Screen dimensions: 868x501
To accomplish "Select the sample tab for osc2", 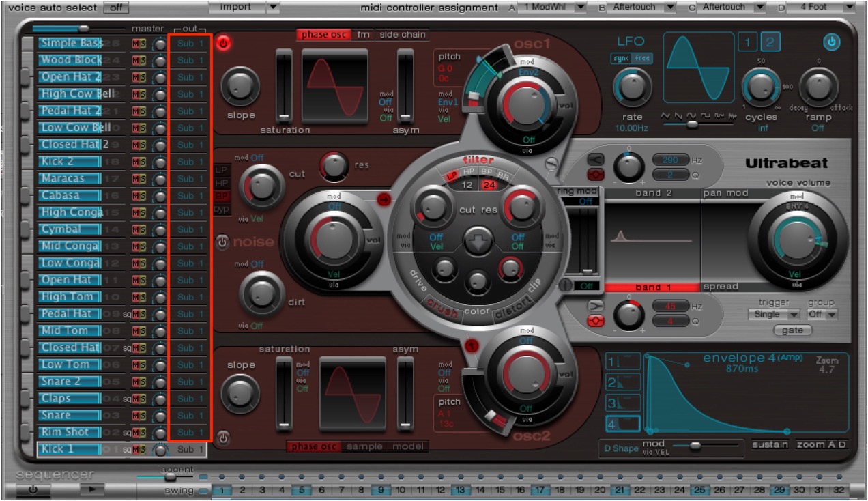I will (364, 446).
